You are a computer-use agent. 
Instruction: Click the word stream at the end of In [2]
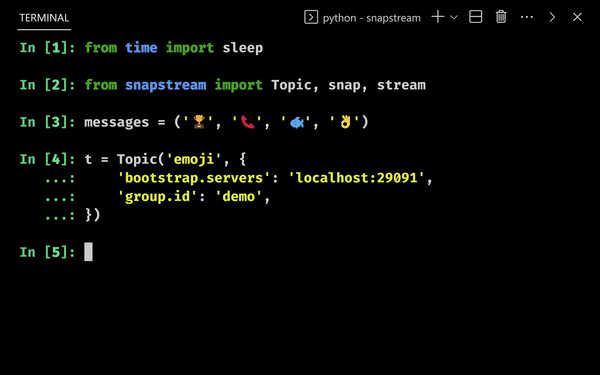pyautogui.click(x=401, y=85)
